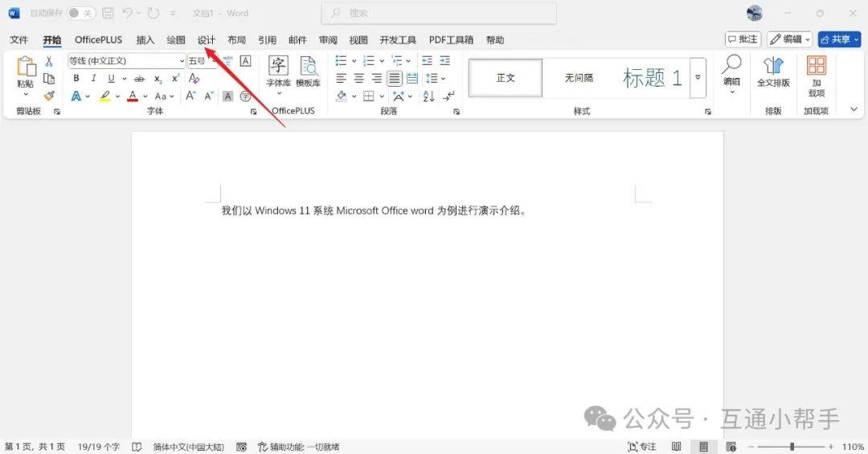
Task: Collapse the ribbon with chevron
Action: coord(854,109)
